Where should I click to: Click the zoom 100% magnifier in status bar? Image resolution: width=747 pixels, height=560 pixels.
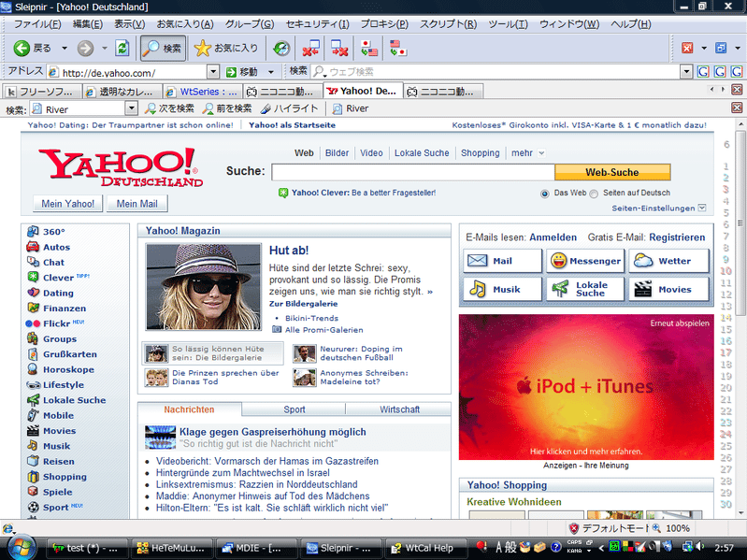click(x=656, y=528)
